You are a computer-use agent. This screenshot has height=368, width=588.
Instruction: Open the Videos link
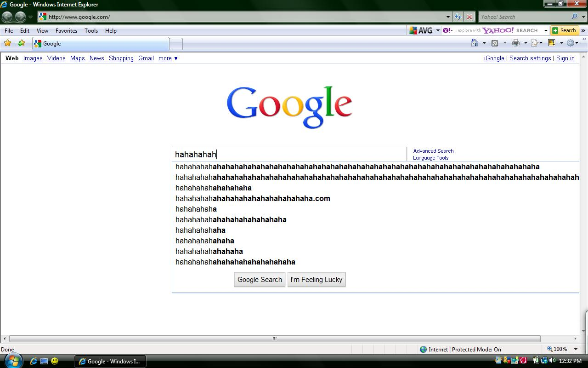(x=57, y=58)
